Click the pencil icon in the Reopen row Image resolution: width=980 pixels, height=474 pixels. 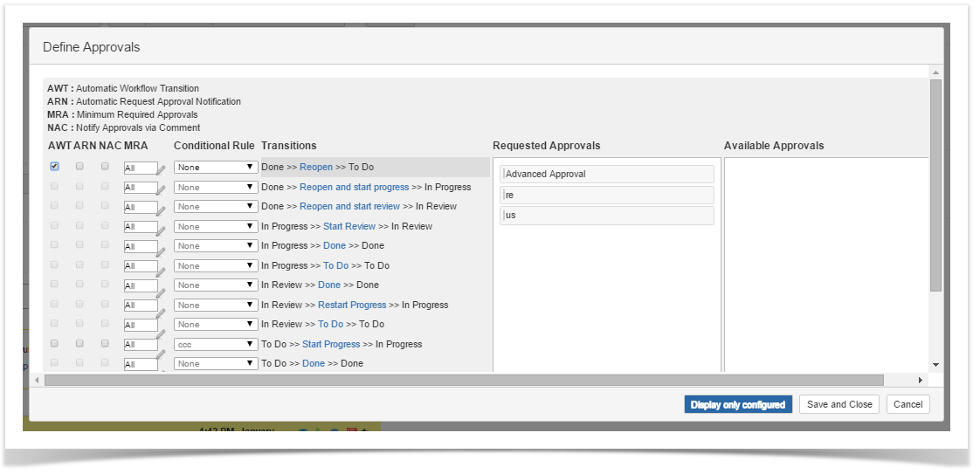point(161,170)
